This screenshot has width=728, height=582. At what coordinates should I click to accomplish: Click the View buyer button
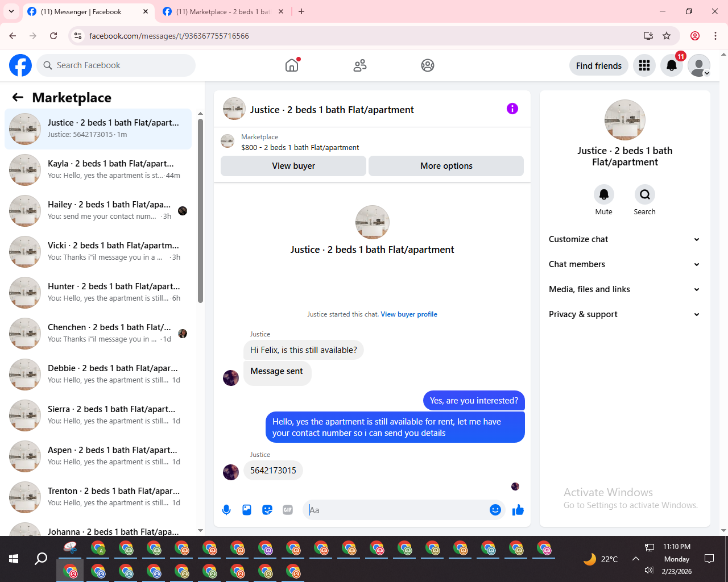[x=293, y=166]
